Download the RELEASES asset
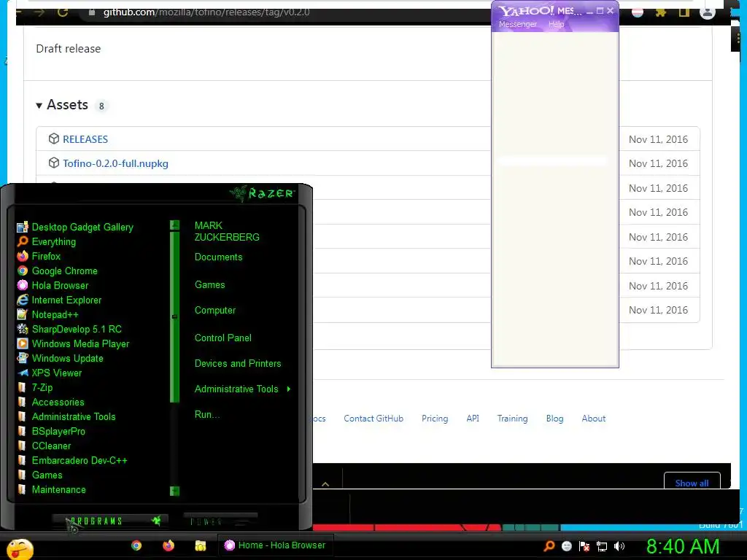The image size is (747, 560). tap(85, 139)
